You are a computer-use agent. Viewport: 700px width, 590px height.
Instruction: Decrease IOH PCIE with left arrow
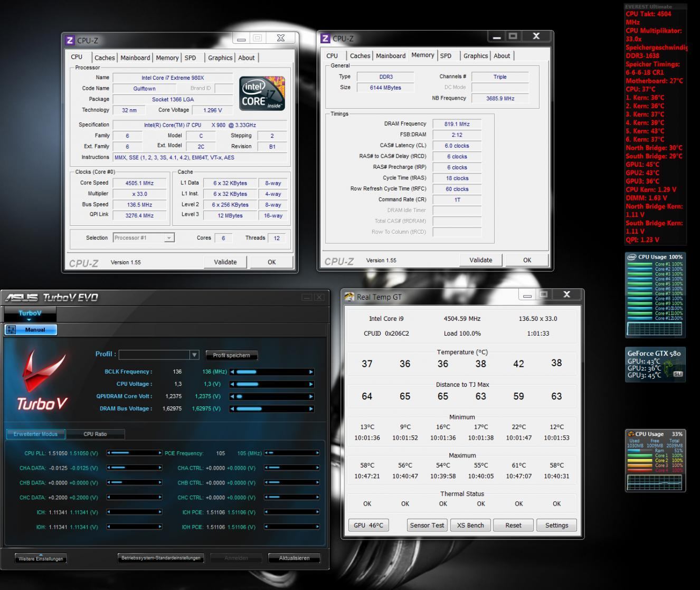pyautogui.click(x=266, y=527)
